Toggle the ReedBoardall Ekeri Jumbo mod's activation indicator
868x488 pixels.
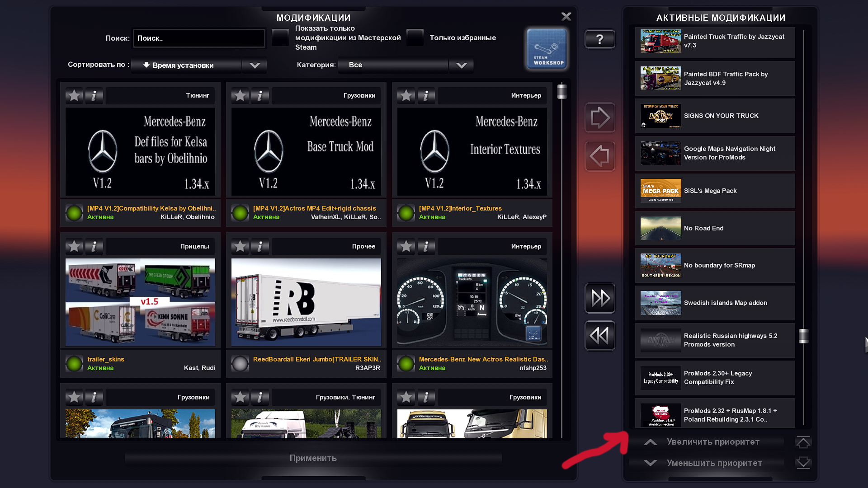pos(240,363)
